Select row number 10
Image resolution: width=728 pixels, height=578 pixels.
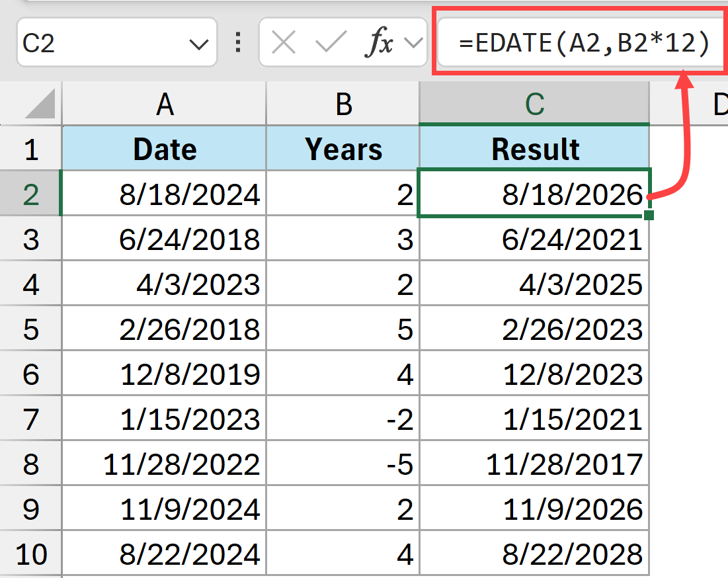point(30,553)
